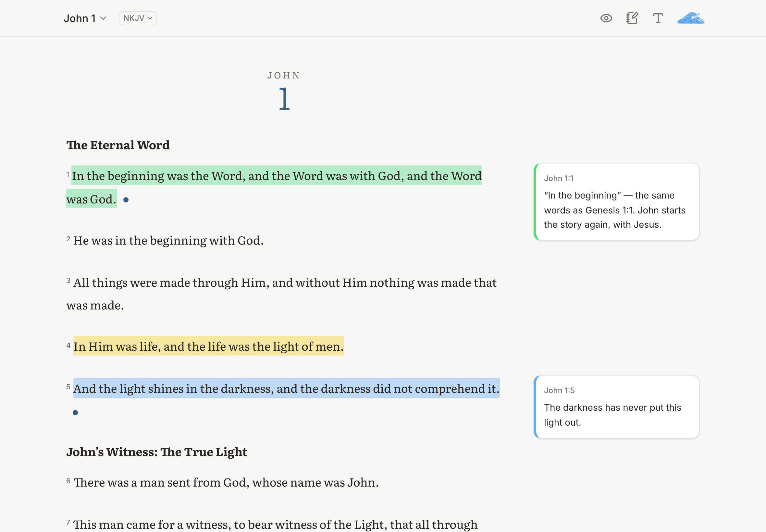Click the note dot below verse 5
766x532 pixels.
pyautogui.click(x=75, y=413)
